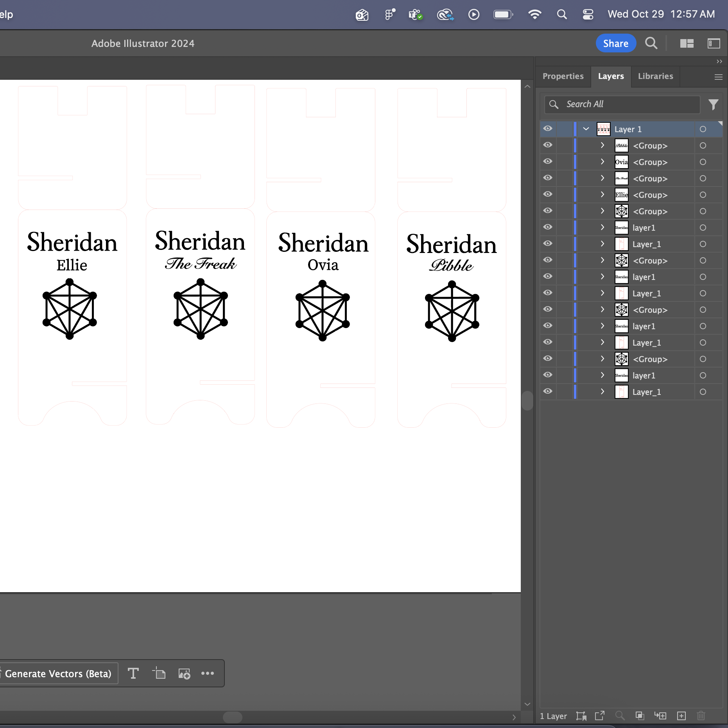Open Spotlight search from the menu bar

point(562,14)
